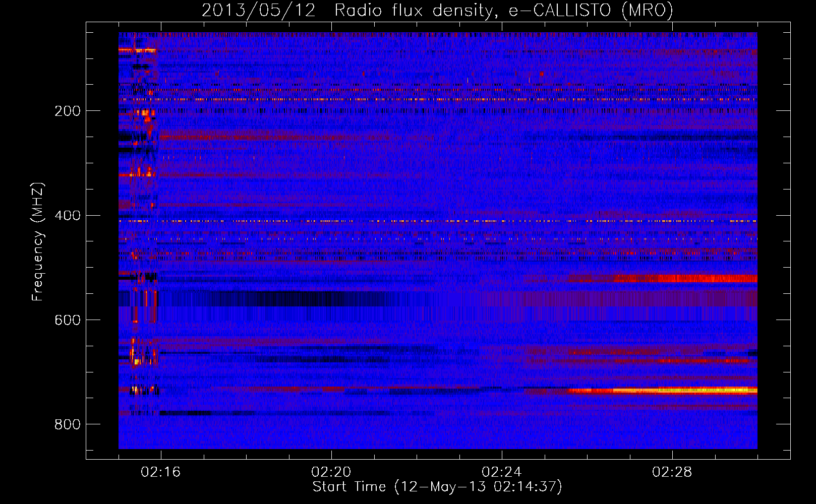Click the 02:24 time tick label
This screenshot has width=816, height=504.
pyautogui.click(x=502, y=472)
